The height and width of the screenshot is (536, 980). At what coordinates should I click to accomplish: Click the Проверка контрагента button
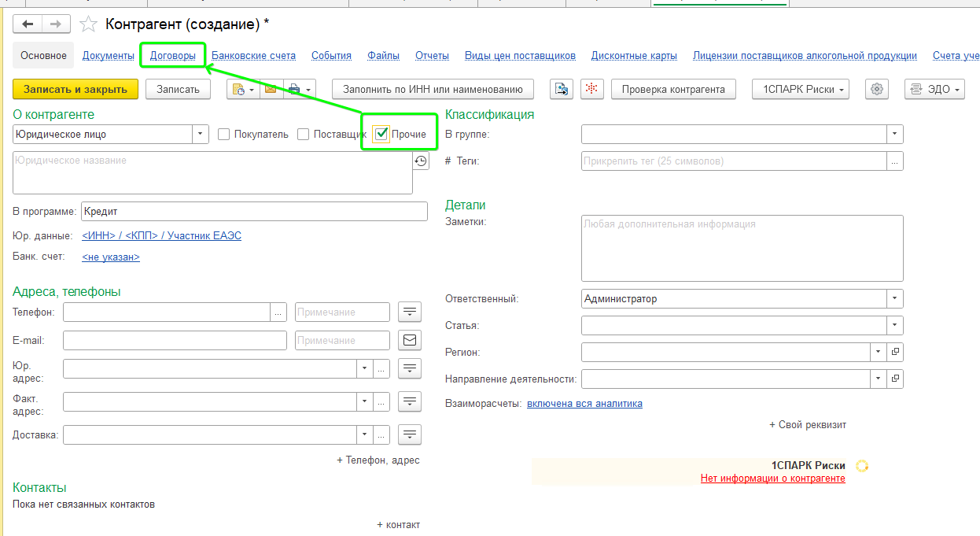pos(673,89)
